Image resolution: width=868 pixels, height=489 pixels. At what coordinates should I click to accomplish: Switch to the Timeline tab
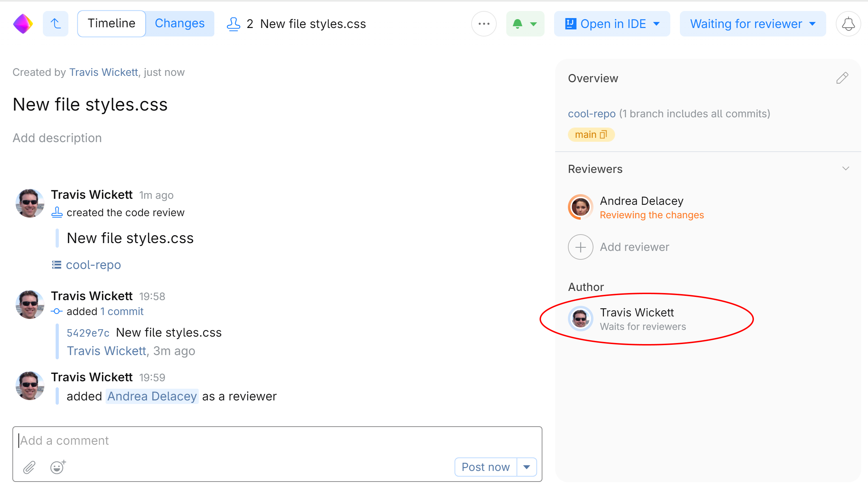tap(112, 24)
